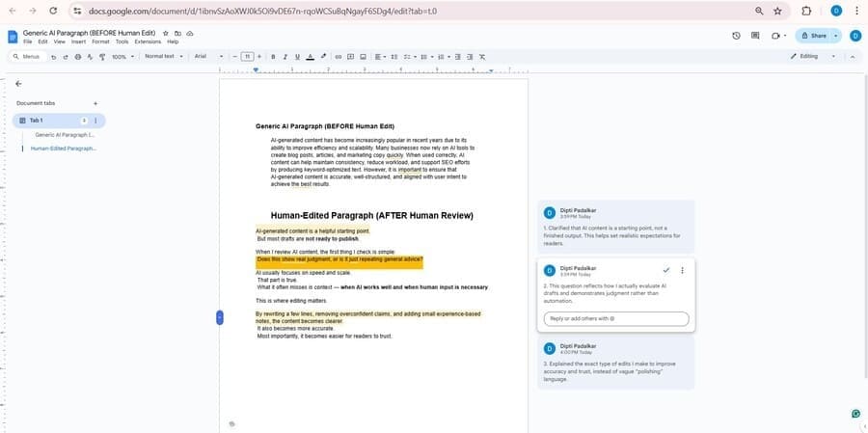The height and width of the screenshot is (433, 868).
Task: Open the text color picker
Action: tap(310, 57)
